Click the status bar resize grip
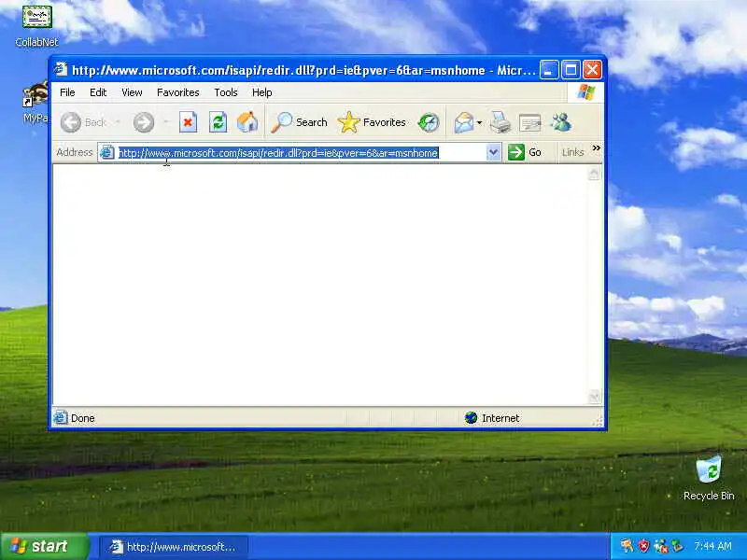The width and height of the screenshot is (747, 560). 598,421
